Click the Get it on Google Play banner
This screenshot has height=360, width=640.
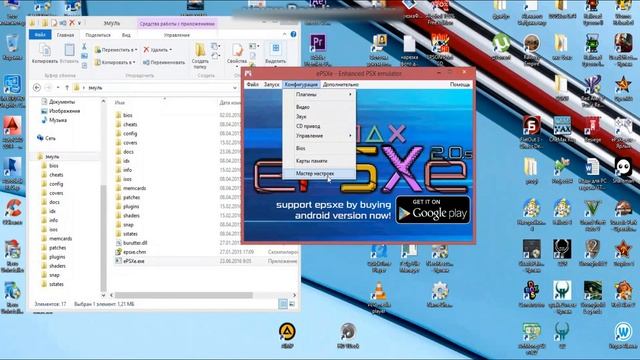pyautogui.click(x=433, y=210)
